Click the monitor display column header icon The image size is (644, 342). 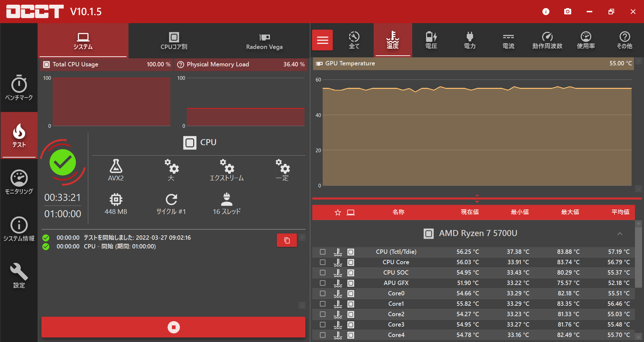(351, 212)
